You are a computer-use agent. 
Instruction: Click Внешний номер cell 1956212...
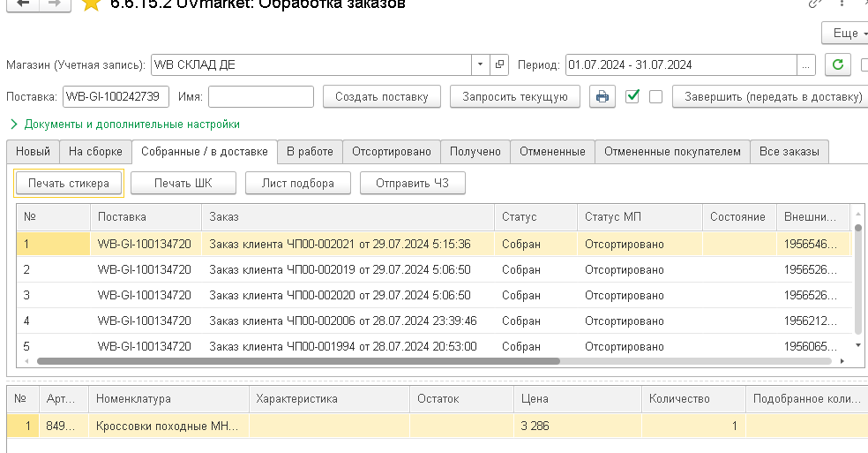(x=813, y=321)
